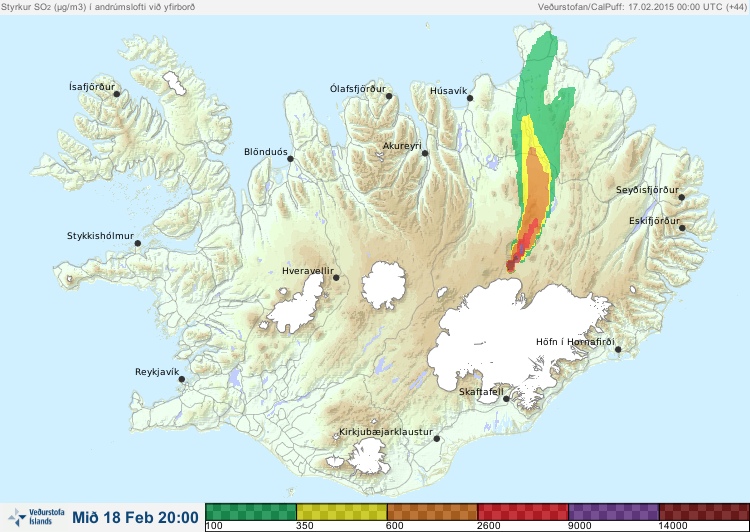Click the Veðurstofan/CalPuff run time text
Image resolution: width=750 pixels, height=532 pixels.
coord(641,7)
